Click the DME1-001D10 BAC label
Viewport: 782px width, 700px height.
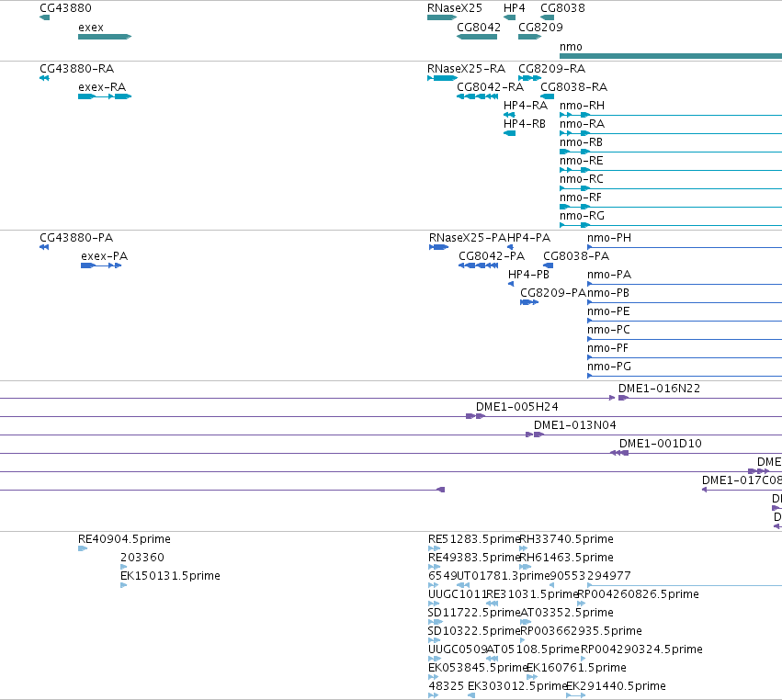point(661,444)
